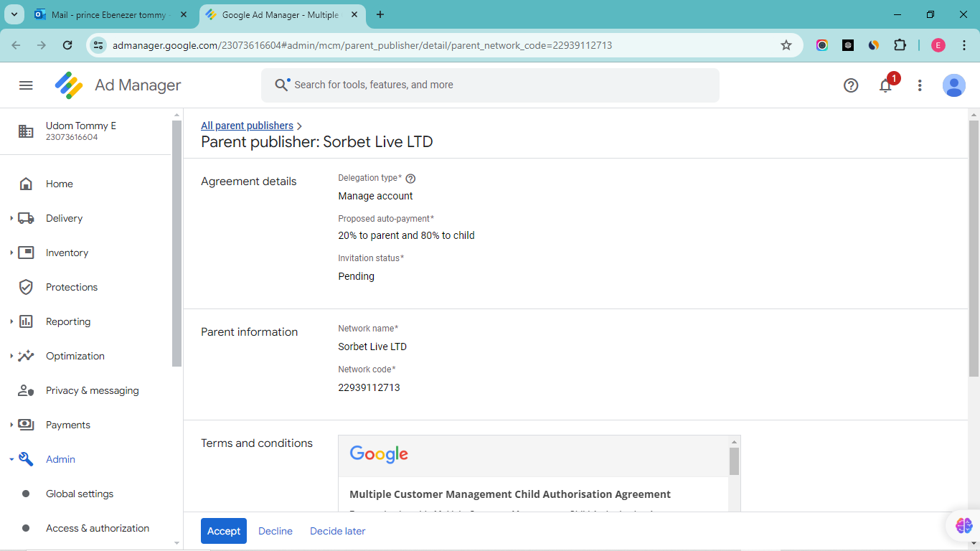Click the Inventory icon in sidebar

coord(26,253)
